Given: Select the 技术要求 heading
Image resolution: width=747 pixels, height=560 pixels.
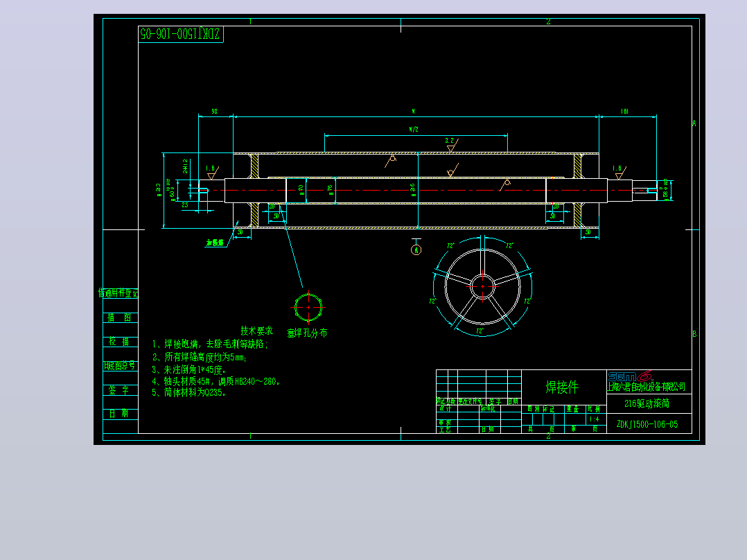Looking at the screenshot, I should pyautogui.click(x=257, y=331).
